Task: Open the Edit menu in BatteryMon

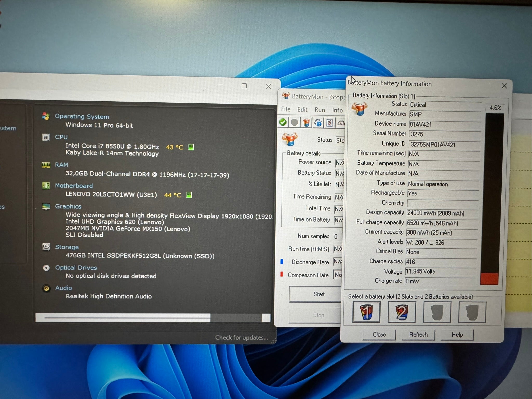Action: (302, 110)
